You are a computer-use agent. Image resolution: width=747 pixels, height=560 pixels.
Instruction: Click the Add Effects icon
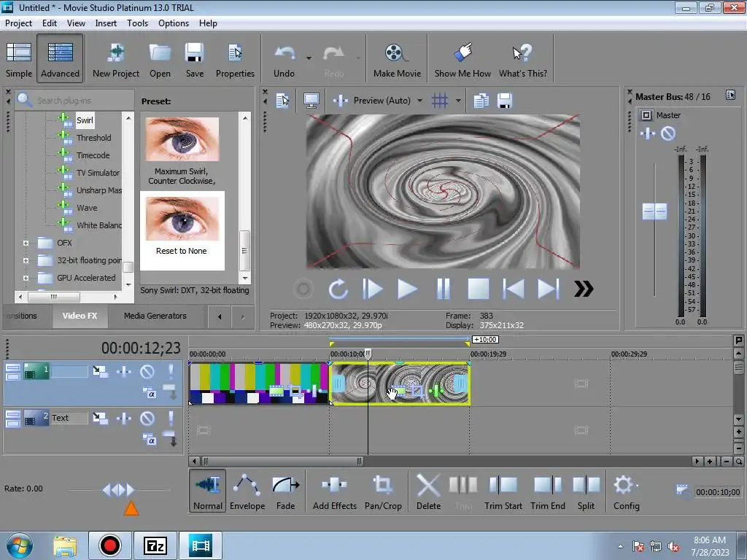point(334,492)
